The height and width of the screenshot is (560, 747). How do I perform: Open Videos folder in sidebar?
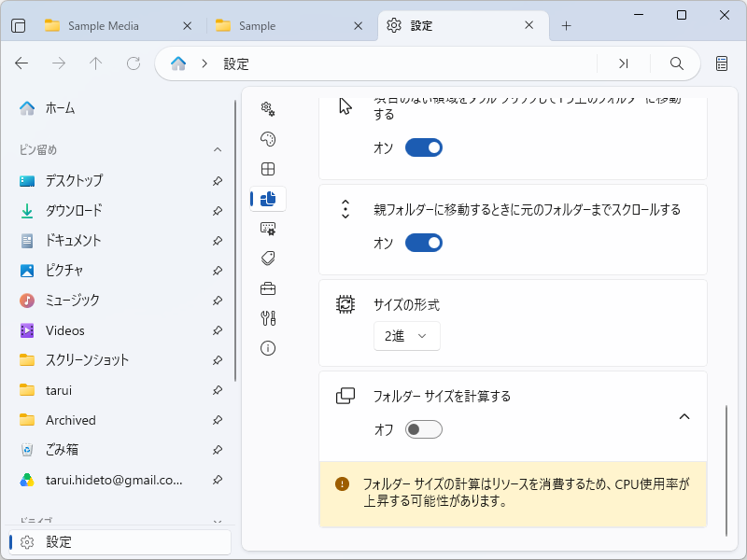pos(120,330)
